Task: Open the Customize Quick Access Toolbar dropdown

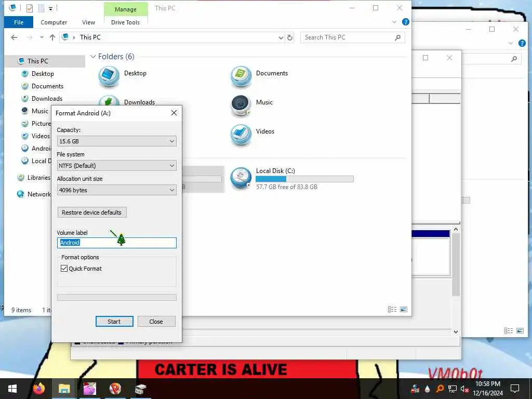Action: 50,8
